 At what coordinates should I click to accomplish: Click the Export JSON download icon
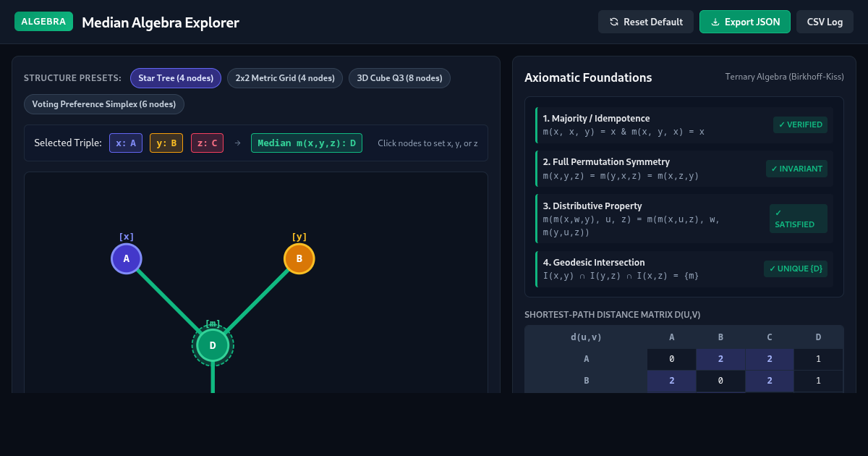tap(715, 22)
